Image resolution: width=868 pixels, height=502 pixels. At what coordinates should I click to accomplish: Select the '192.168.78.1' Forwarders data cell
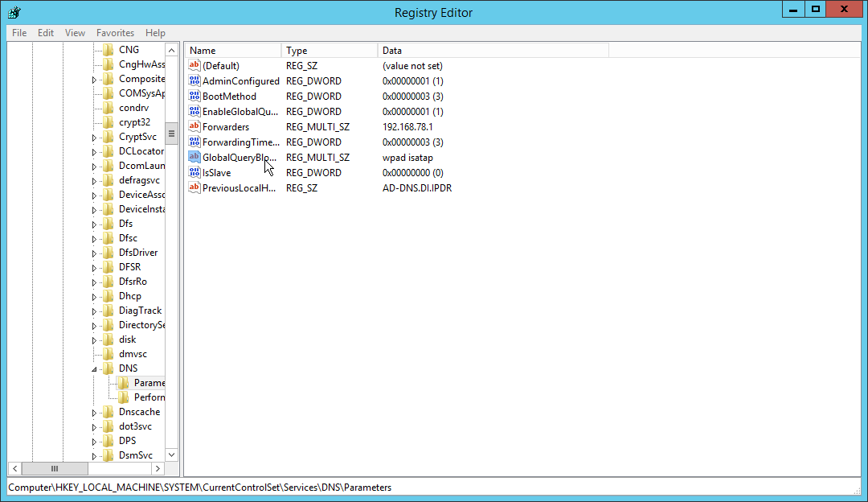[x=407, y=127]
